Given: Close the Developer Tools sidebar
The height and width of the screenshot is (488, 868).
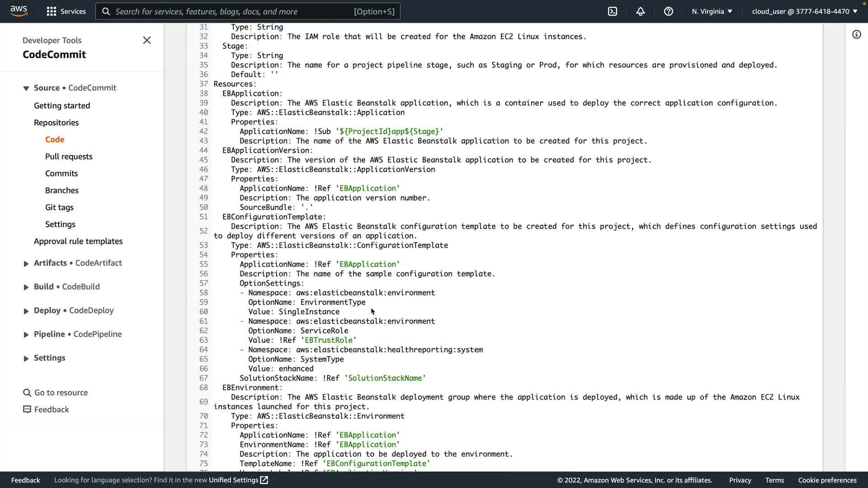Looking at the screenshot, I should pos(146,40).
